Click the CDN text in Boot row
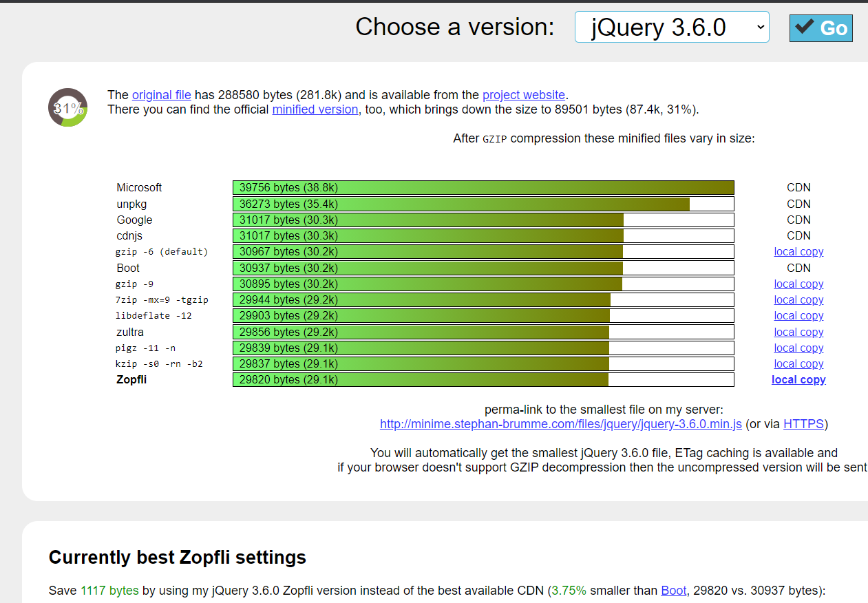Viewport: 868px width, 603px height. (798, 268)
